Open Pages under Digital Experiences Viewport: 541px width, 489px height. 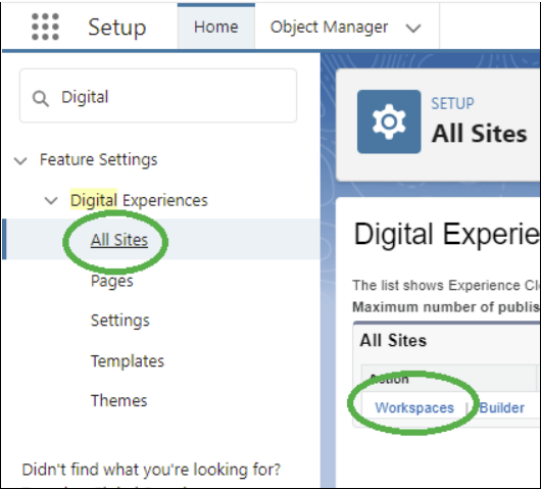pos(112,281)
